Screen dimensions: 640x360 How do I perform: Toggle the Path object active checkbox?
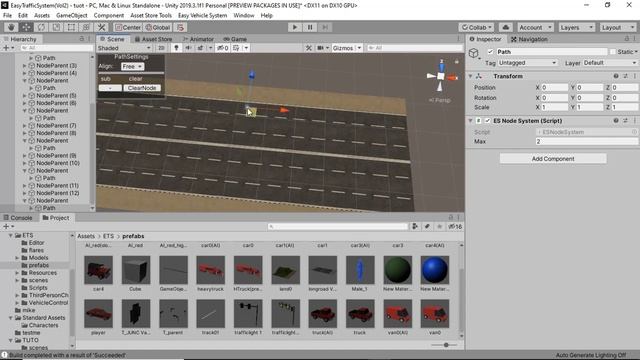(490, 52)
